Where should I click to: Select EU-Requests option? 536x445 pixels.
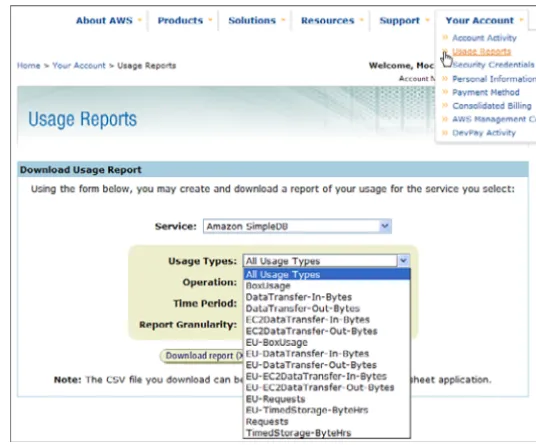click(327, 399)
